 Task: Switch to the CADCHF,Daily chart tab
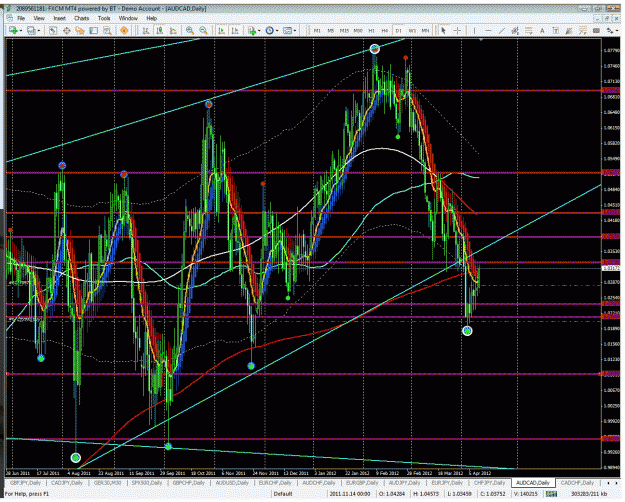point(577,483)
